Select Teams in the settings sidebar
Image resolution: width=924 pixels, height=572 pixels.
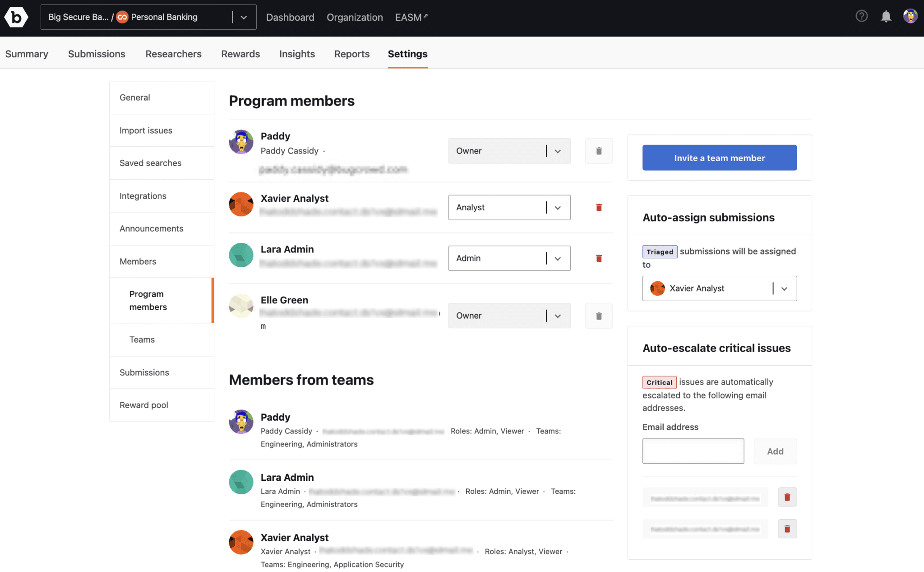(142, 339)
